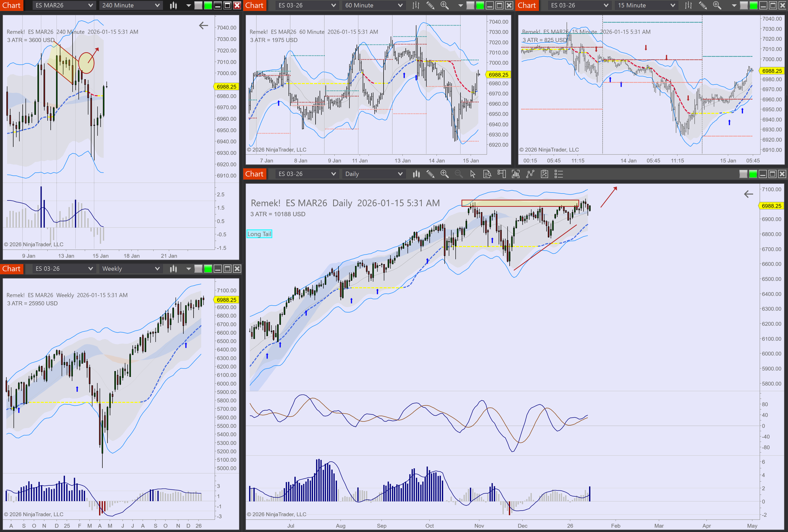Click back arrow in 240 Minute chart
The width and height of the screenshot is (788, 532).
tap(203, 26)
